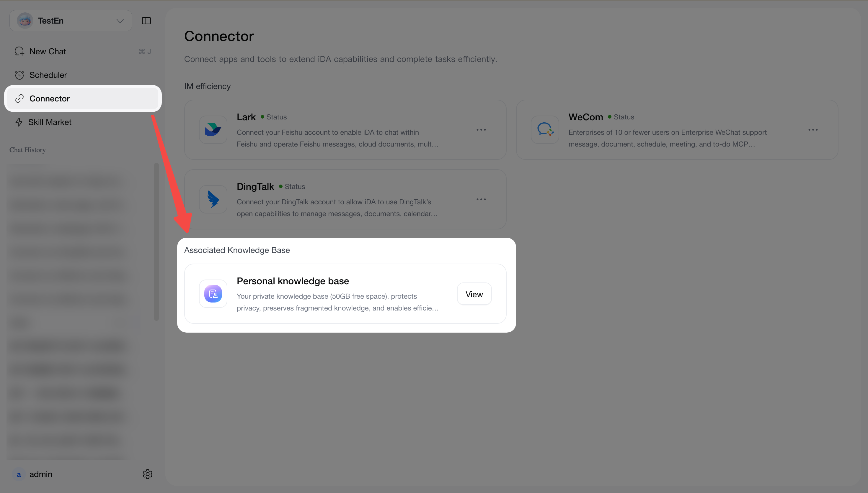Click the WeCom app logo

(545, 130)
